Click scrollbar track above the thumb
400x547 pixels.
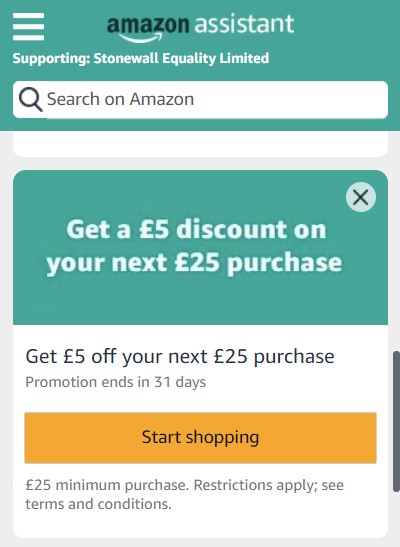click(x=397, y=241)
